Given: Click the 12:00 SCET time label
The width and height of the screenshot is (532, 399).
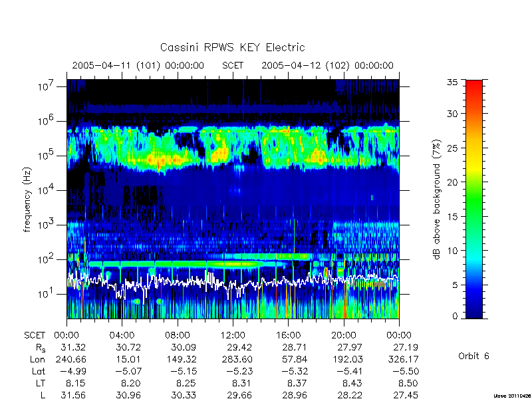Looking at the screenshot, I should (x=233, y=335).
